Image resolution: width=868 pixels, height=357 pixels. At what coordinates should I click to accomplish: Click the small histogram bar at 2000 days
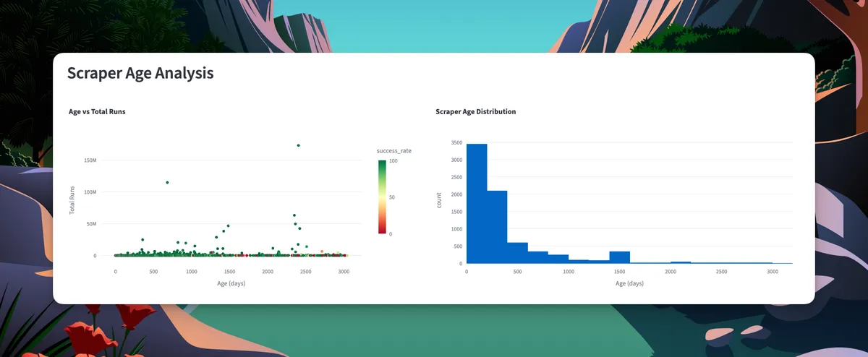681,262
